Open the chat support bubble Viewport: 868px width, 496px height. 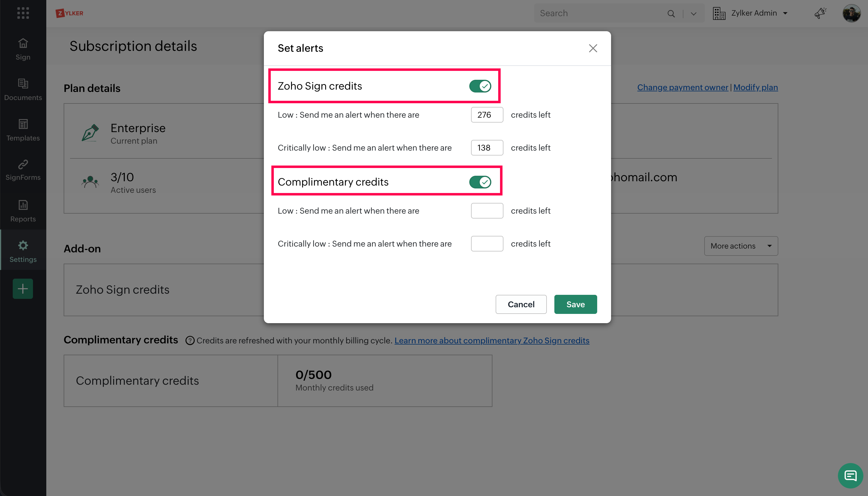(x=850, y=475)
